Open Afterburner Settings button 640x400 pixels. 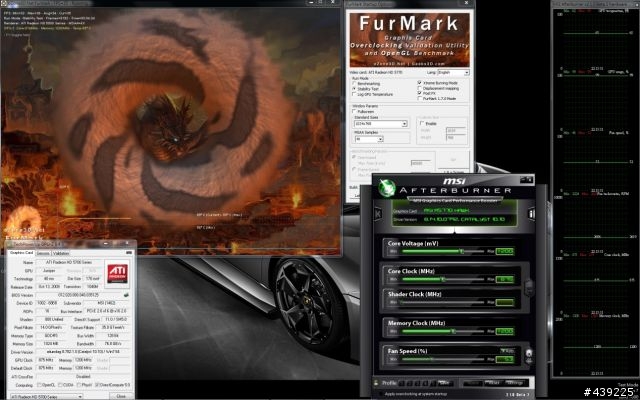click(514, 383)
